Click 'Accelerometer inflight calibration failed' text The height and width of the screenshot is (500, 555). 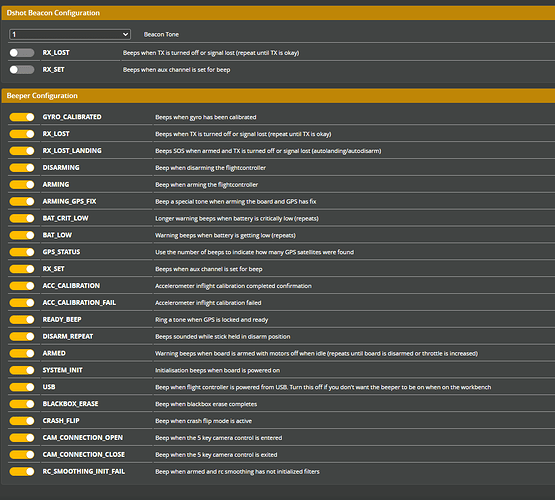coord(208,303)
